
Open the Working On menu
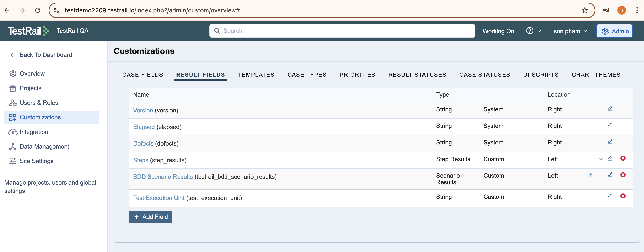498,31
